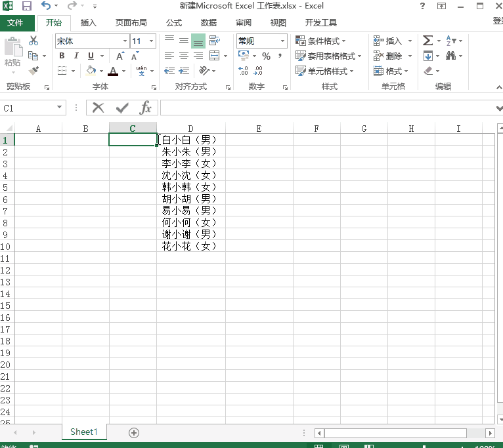Click the AutoSum sigma icon

coord(427,41)
